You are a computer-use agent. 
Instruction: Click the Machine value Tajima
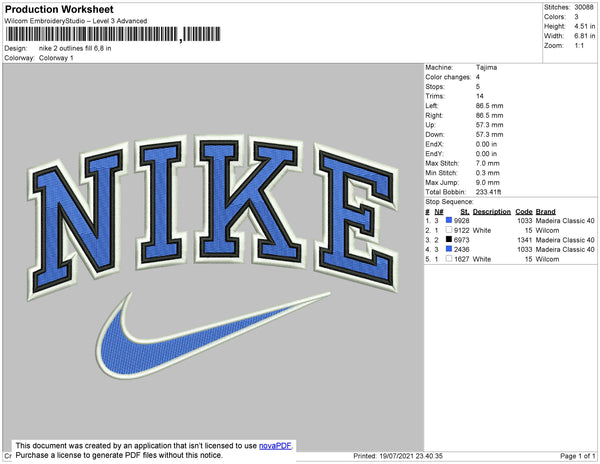[486, 67]
